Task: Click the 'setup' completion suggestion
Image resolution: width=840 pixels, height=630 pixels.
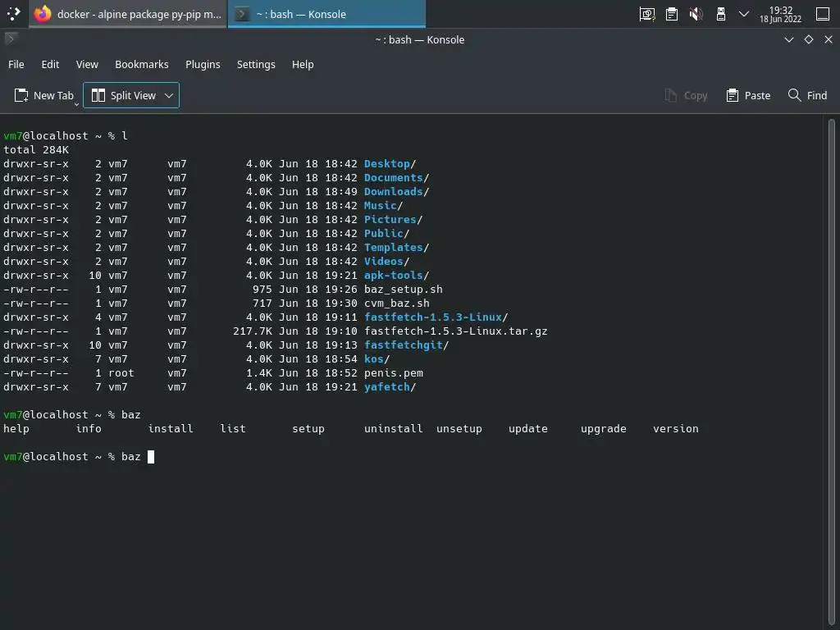Action: point(308,428)
